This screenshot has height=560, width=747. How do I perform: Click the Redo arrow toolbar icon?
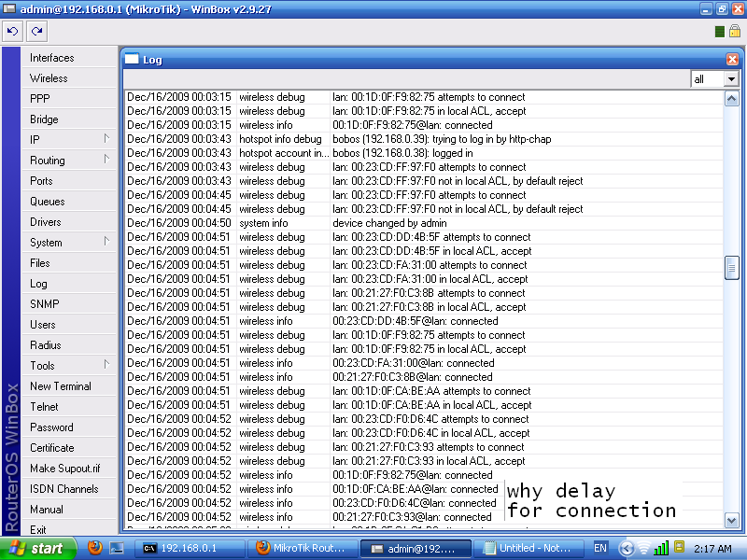[x=36, y=32]
